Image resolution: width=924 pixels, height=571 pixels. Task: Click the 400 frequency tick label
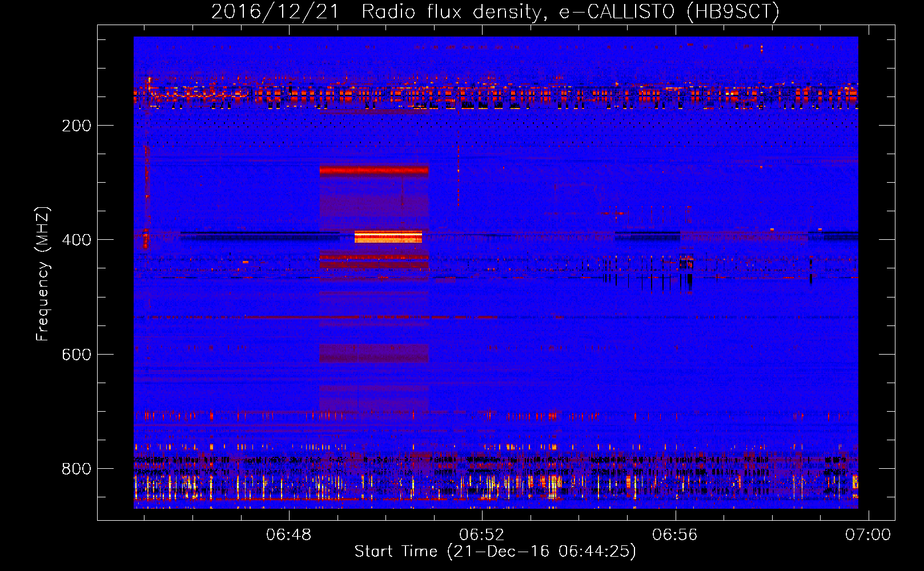pos(77,240)
